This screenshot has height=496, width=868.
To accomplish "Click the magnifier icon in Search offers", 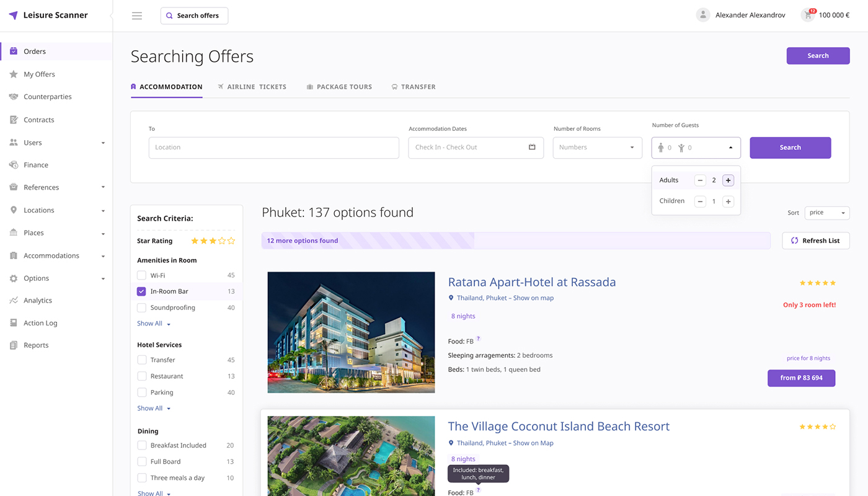I will point(169,16).
